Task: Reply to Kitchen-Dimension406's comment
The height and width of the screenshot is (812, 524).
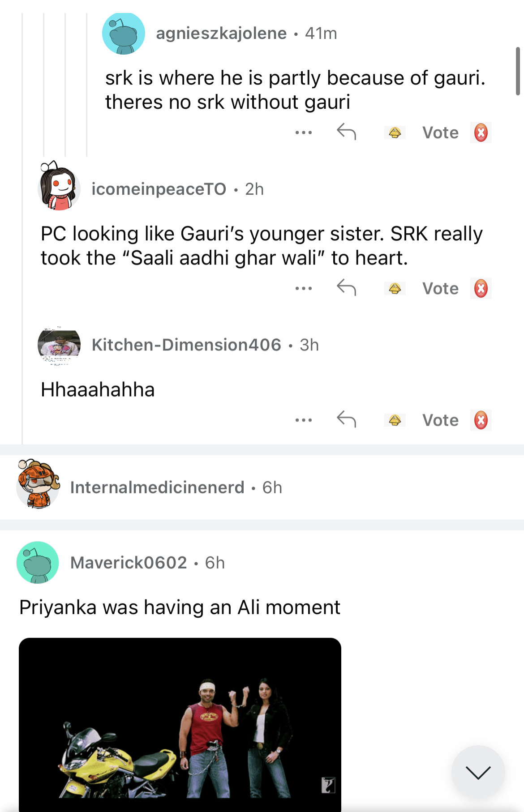Action: click(x=346, y=419)
